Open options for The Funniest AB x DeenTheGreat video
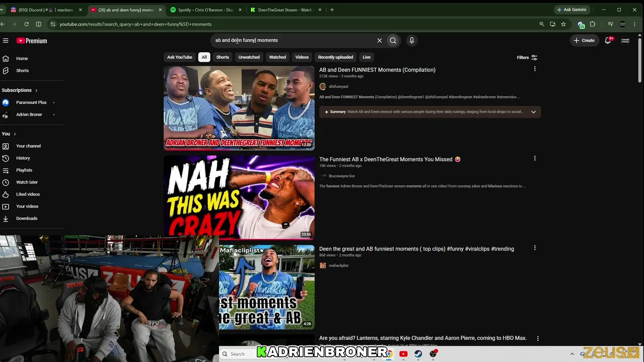This screenshot has height=362, width=644. (535, 158)
